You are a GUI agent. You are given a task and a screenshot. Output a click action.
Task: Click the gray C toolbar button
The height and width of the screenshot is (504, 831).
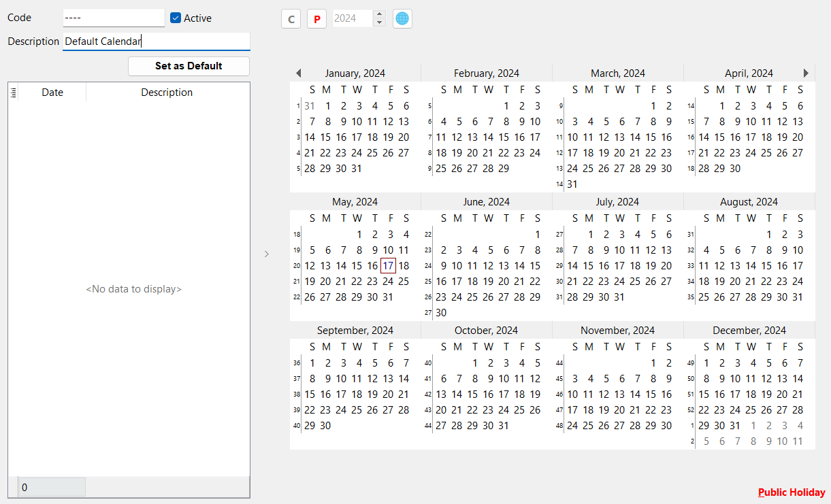point(291,19)
